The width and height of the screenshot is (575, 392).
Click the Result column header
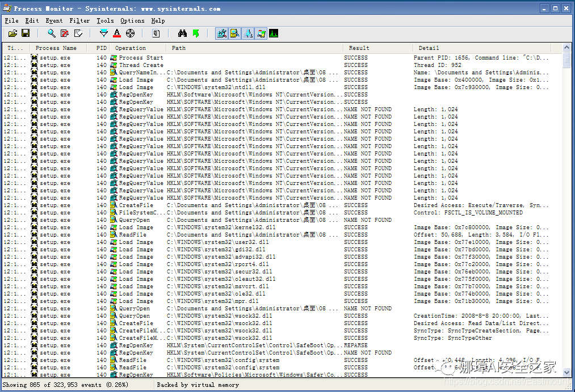click(378, 48)
